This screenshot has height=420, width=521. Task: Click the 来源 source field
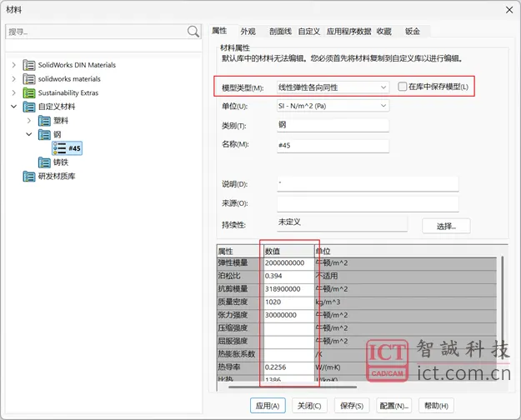click(x=368, y=203)
